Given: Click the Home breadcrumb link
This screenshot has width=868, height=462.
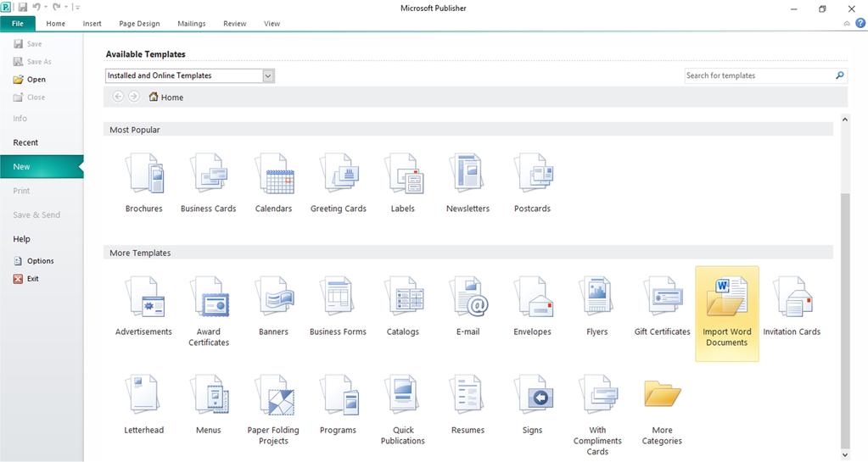Looking at the screenshot, I should pyautogui.click(x=166, y=97).
